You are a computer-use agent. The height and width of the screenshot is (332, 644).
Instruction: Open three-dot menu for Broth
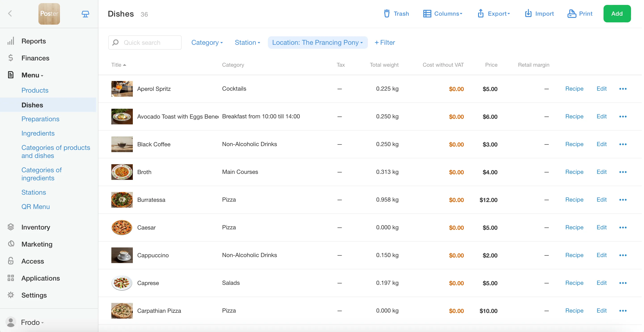point(623,172)
